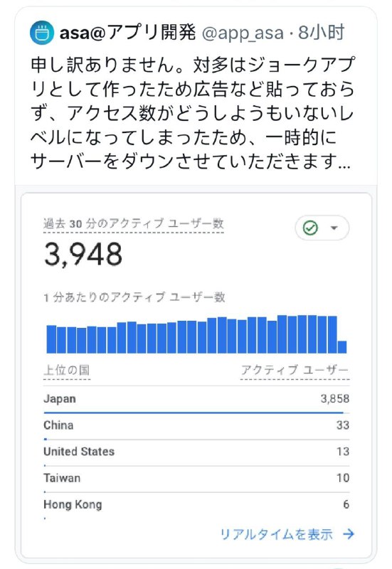Click the 上位の国 column header

67,371
